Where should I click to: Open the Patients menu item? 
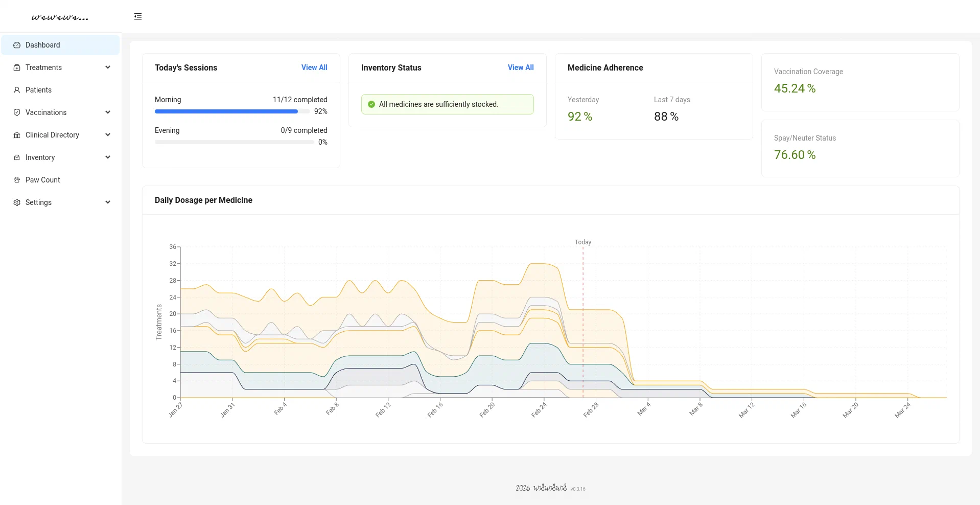pos(39,90)
